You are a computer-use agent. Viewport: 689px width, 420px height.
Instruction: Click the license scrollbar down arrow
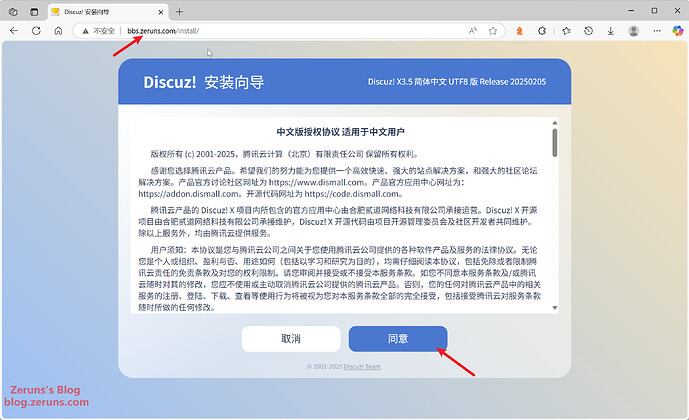point(555,308)
